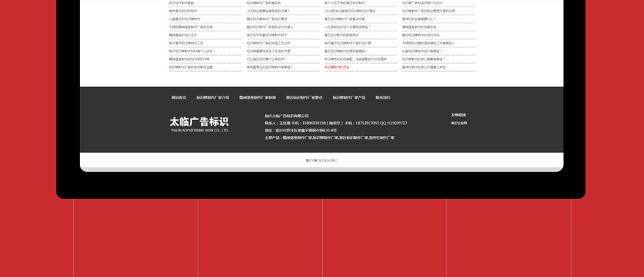This screenshot has height=277, width=644.
Task: Open the 标识牌制作厂家介绍 footer menu item
Action: (x=213, y=98)
